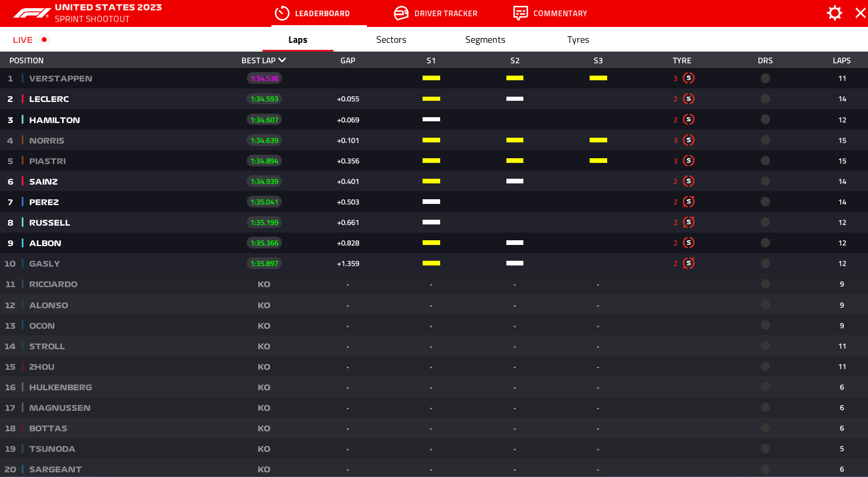Click Gasly's gap value +1.359
Image resolution: width=868 pixels, height=477 pixels.
click(x=348, y=264)
